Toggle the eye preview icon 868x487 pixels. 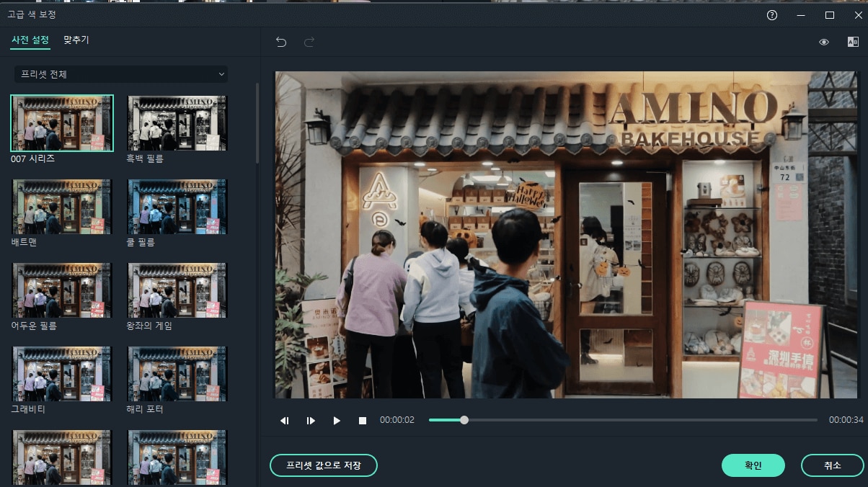[x=824, y=42]
